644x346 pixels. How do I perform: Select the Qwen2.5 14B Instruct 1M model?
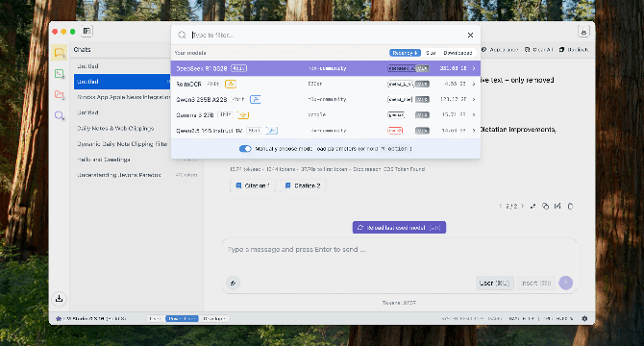coord(325,131)
